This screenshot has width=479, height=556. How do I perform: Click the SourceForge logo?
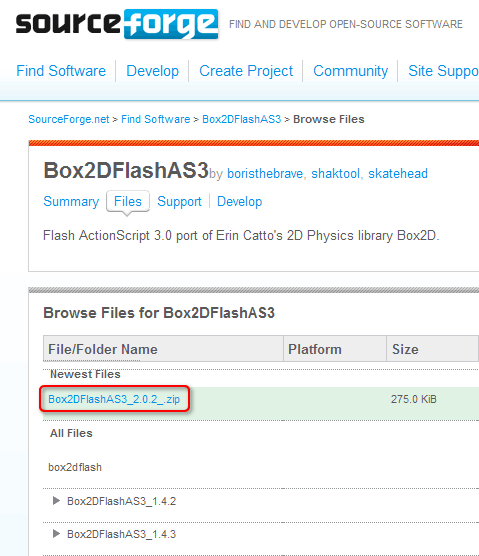point(117,24)
